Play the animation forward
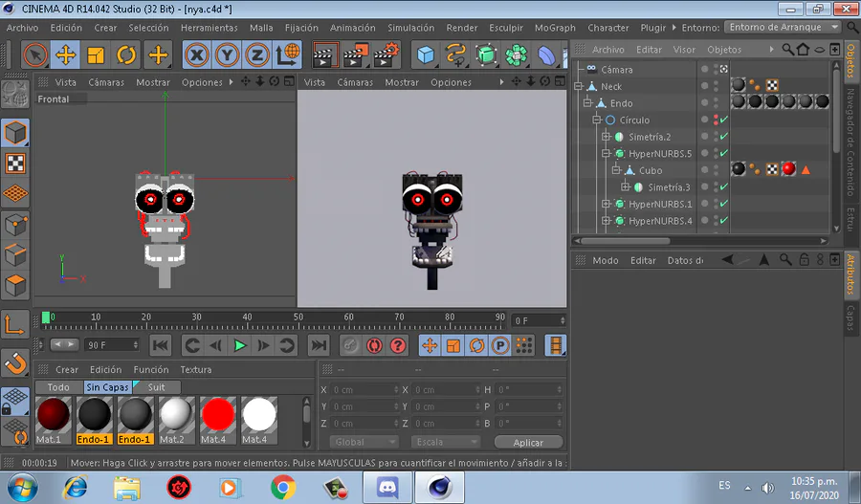 click(x=239, y=345)
